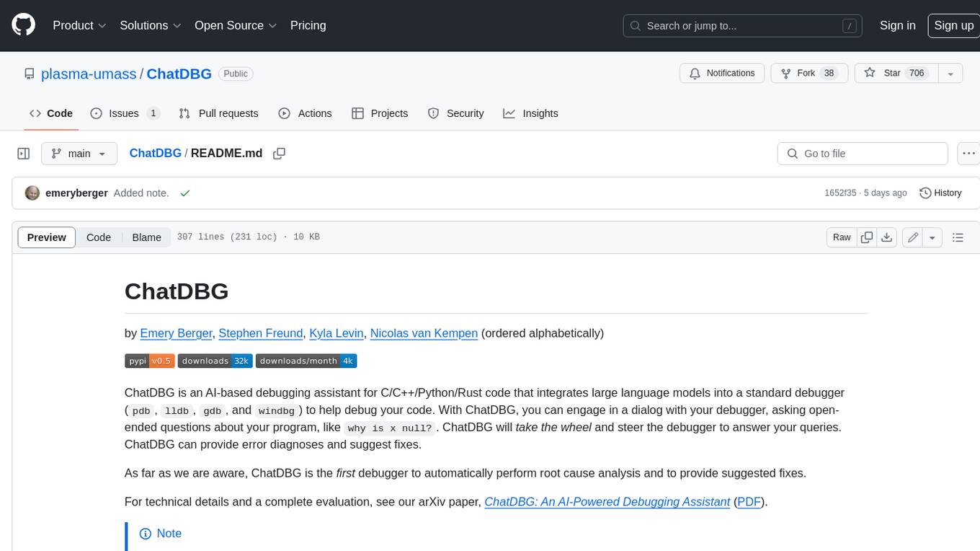
Task: Open the README outline
Action: pyautogui.click(x=958, y=237)
